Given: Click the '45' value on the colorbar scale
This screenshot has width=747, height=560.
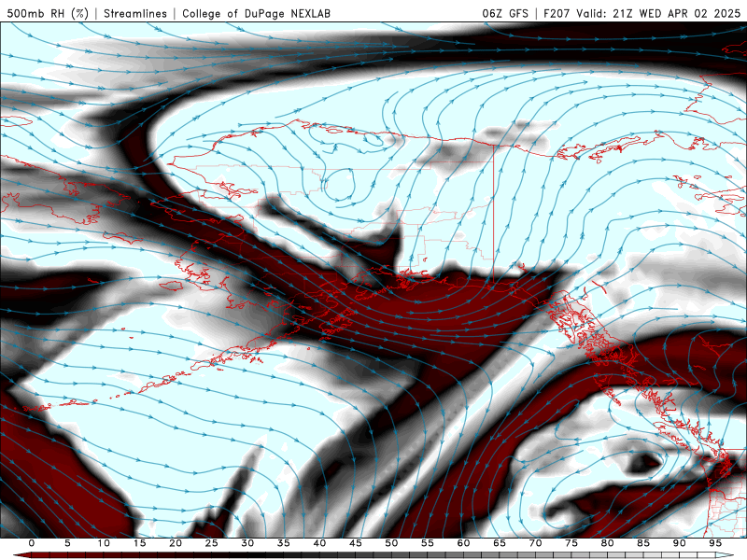Looking at the screenshot, I should [356, 543].
